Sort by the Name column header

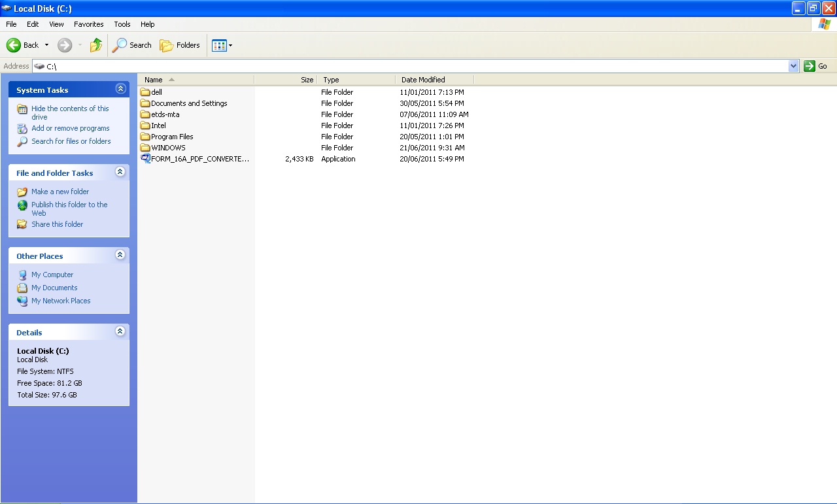[x=196, y=80]
